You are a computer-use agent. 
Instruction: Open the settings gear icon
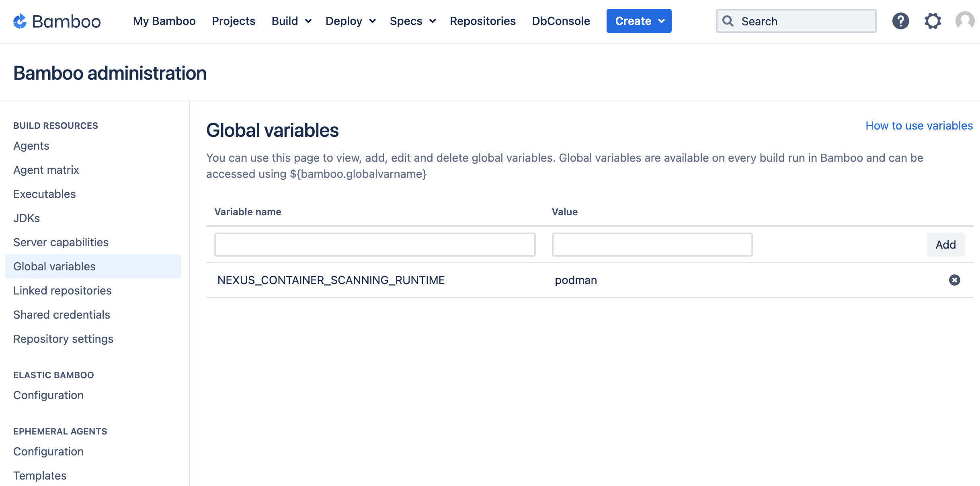(933, 21)
